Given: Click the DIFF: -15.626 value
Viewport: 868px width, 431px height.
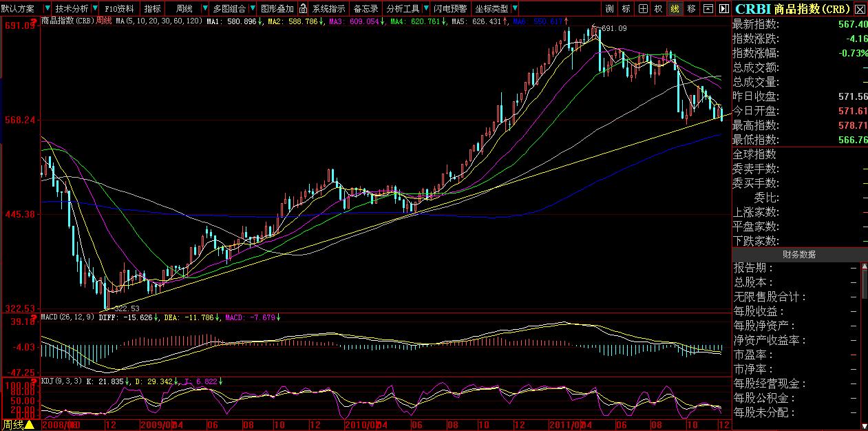Looking at the screenshot, I should 126,317.
